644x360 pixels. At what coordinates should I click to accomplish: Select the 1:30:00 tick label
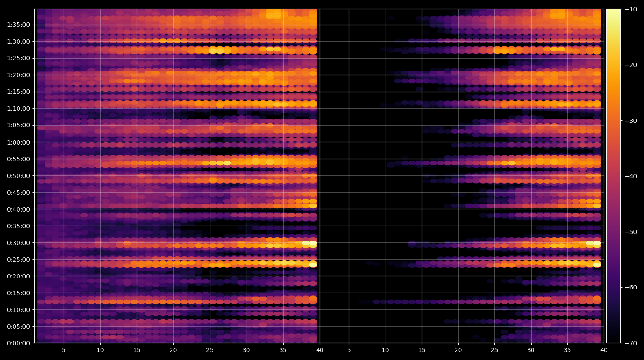click(x=19, y=41)
